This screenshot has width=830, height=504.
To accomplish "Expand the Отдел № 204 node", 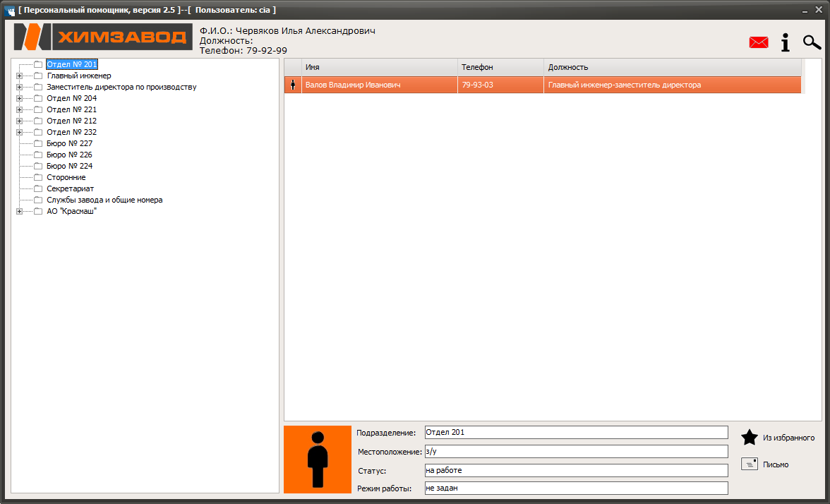I will (x=20, y=99).
